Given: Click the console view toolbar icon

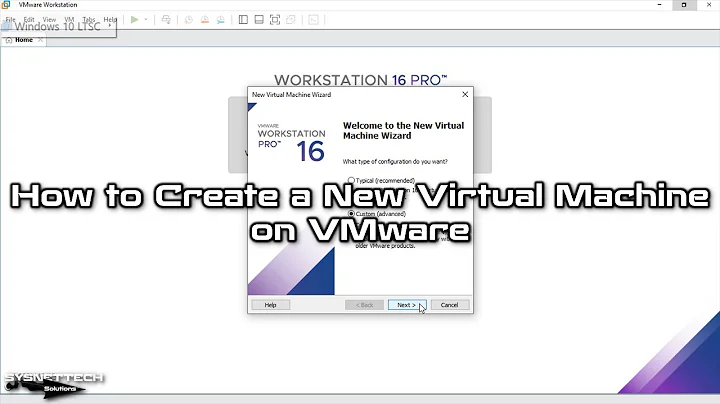Looking at the screenshot, I should pyautogui.click(x=314, y=20).
